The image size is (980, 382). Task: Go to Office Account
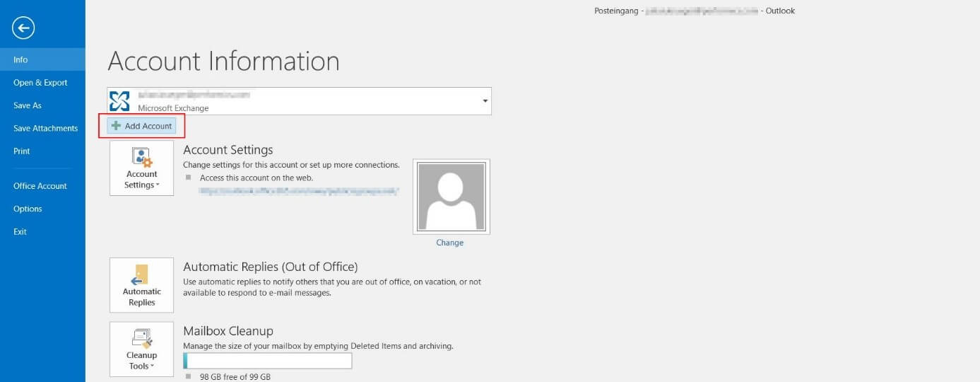click(x=42, y=186)
